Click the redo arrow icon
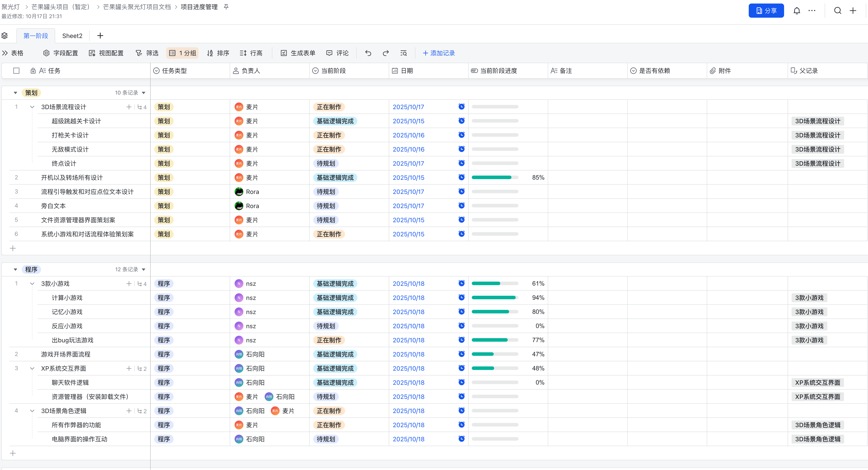 pos(386,53)
